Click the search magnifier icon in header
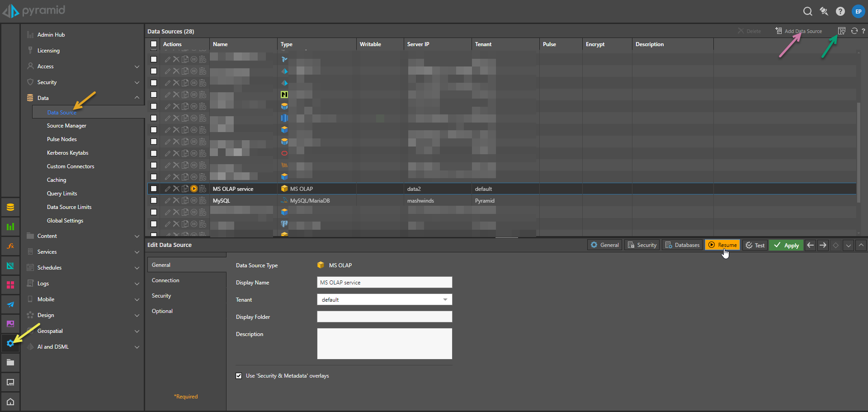This screenshot has width=868, height=412. (807, 11)
